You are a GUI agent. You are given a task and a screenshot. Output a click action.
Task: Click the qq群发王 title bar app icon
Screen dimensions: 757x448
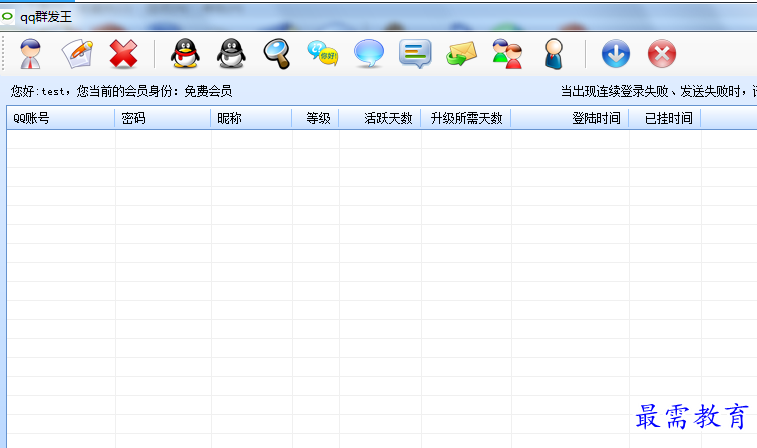(x=7, y=17)
